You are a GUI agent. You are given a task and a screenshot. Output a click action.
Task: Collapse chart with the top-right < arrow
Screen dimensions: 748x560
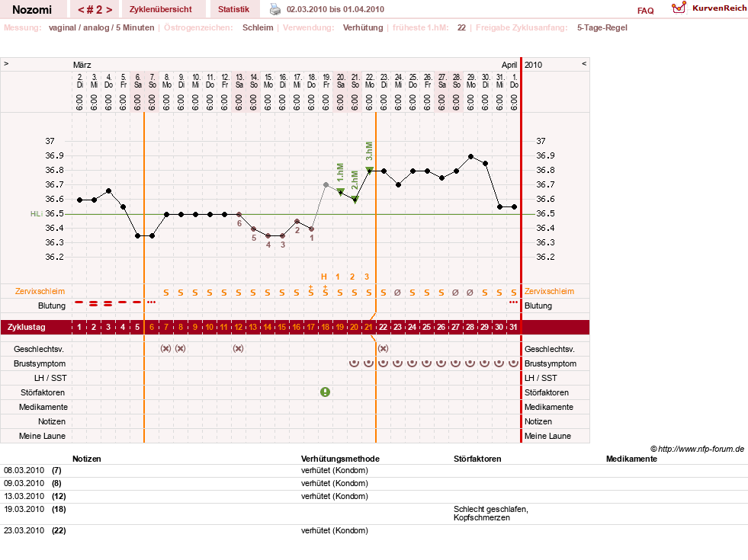(x=584, y=64)
